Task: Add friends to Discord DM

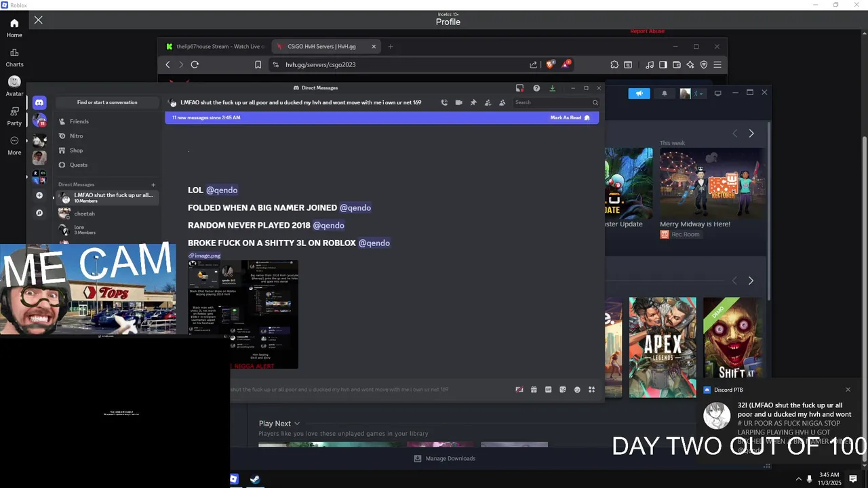Action: point(488,102)
